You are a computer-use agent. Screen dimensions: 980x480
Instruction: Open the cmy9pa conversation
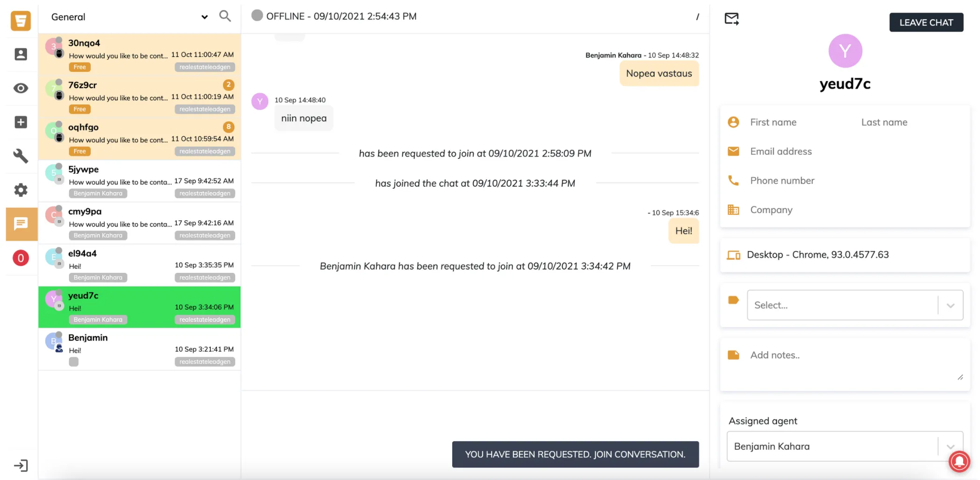(x=140, y=223)
